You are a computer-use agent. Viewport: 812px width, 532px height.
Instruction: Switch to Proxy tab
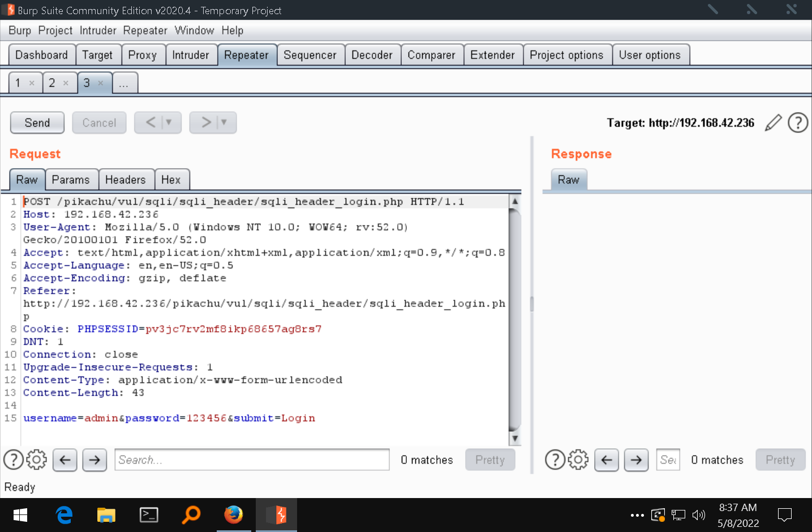tap(143, 55)
